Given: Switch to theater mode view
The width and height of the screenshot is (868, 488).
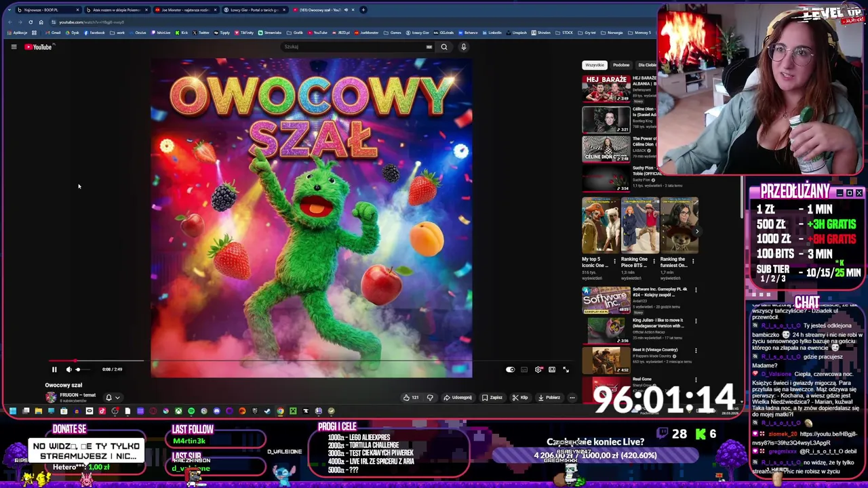Looking at the screenshot, I should (x=552, y=369).
